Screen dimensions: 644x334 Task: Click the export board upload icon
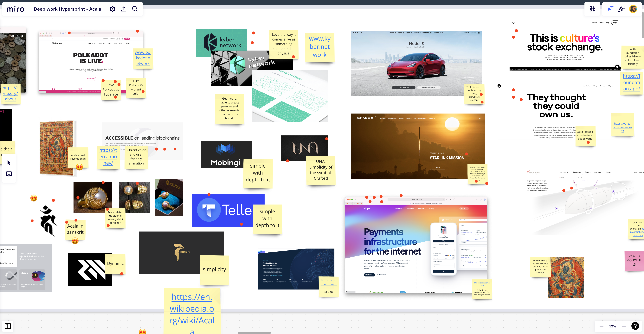[x=124, y=9]
